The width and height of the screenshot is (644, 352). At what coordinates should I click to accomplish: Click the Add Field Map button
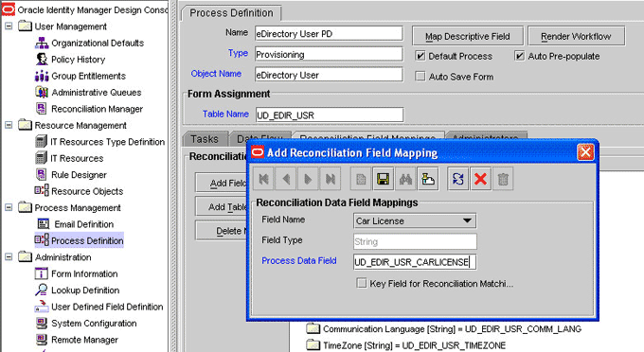pos(221,183)
